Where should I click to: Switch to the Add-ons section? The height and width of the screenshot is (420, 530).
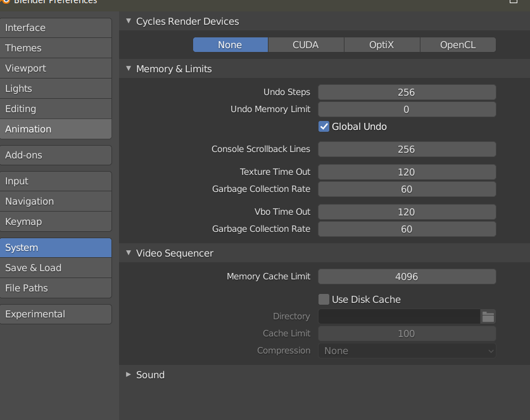56,155
